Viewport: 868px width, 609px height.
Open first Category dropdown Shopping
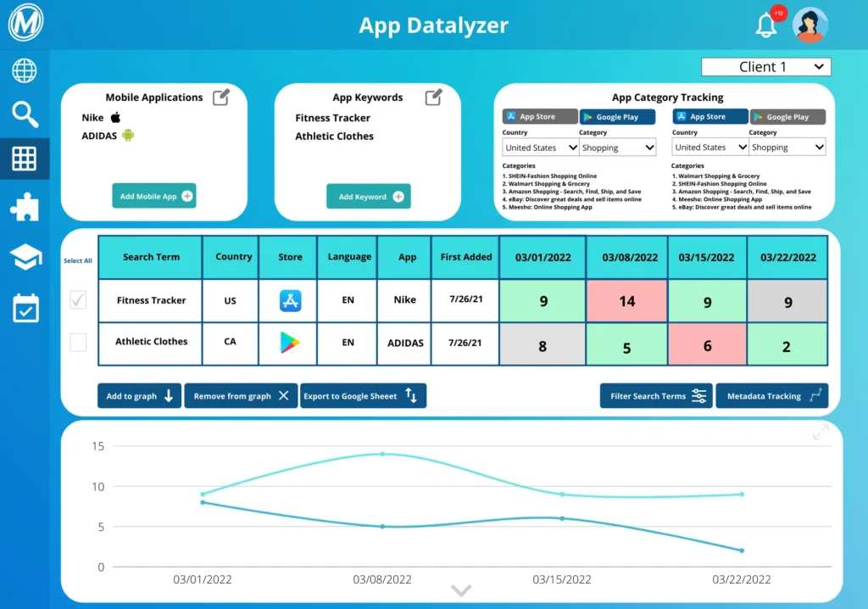617,148
